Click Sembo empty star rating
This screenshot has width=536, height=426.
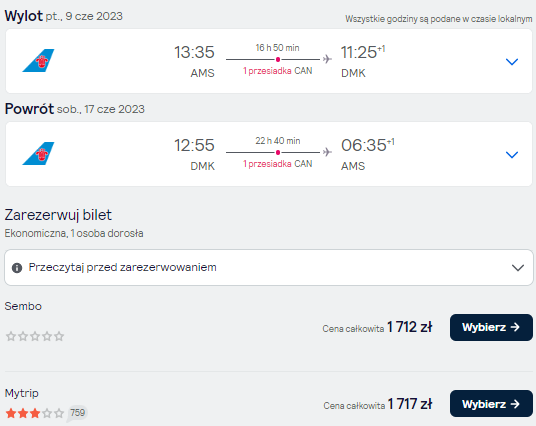pos(35,336)
